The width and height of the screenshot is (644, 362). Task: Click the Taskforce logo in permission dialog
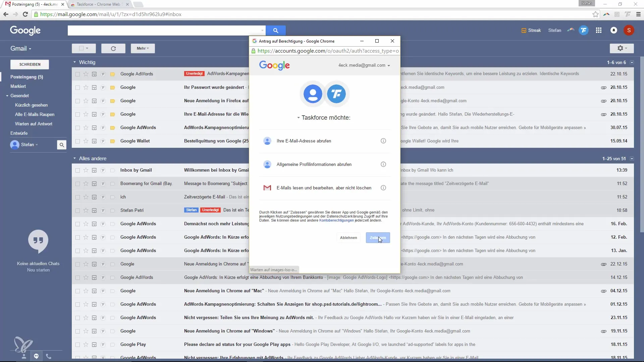pyautogui.click(x=336, y=94)
